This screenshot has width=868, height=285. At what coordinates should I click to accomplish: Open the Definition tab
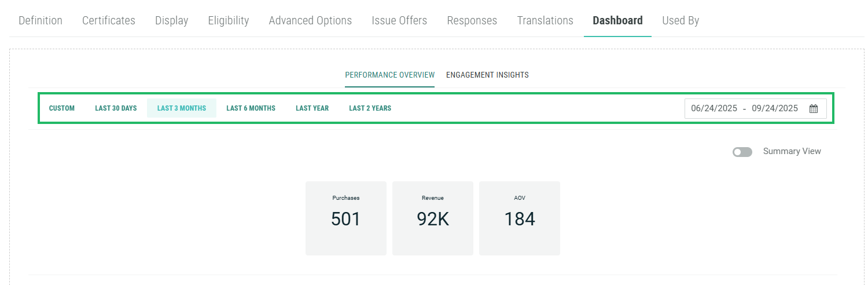[x=41, y=21]
